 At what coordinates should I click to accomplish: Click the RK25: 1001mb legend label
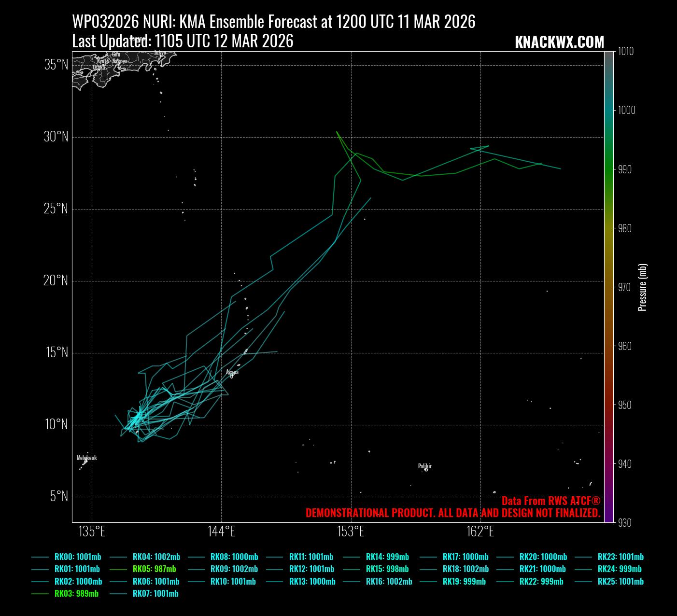click(621, 582)
